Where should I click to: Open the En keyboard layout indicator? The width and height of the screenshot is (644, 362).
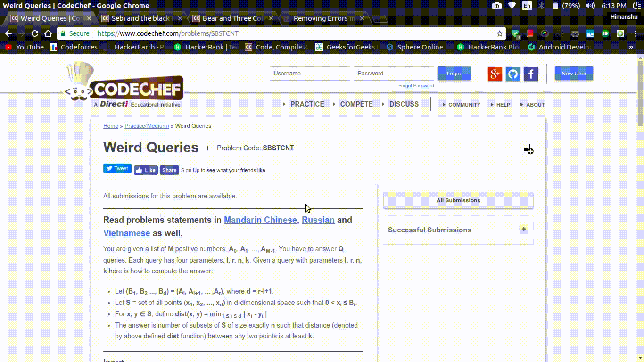click(x=527, y=6)
